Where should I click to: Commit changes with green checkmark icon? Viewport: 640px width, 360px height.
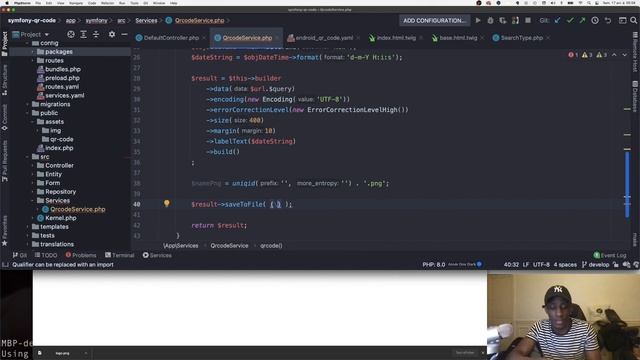(x=570, y=20)
